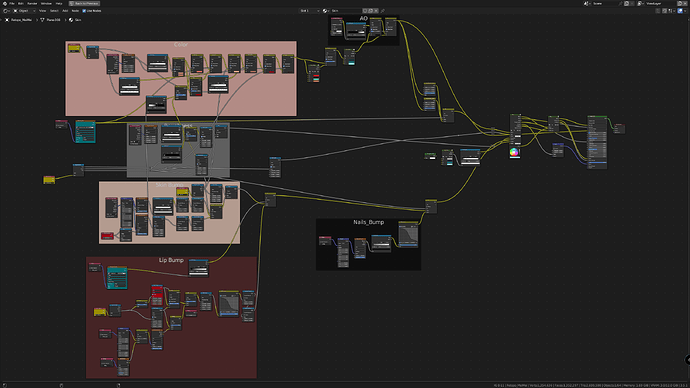This screenshot has width=690, height=388.
Task: Click the unlink material X icon
Action: (376, 11)
